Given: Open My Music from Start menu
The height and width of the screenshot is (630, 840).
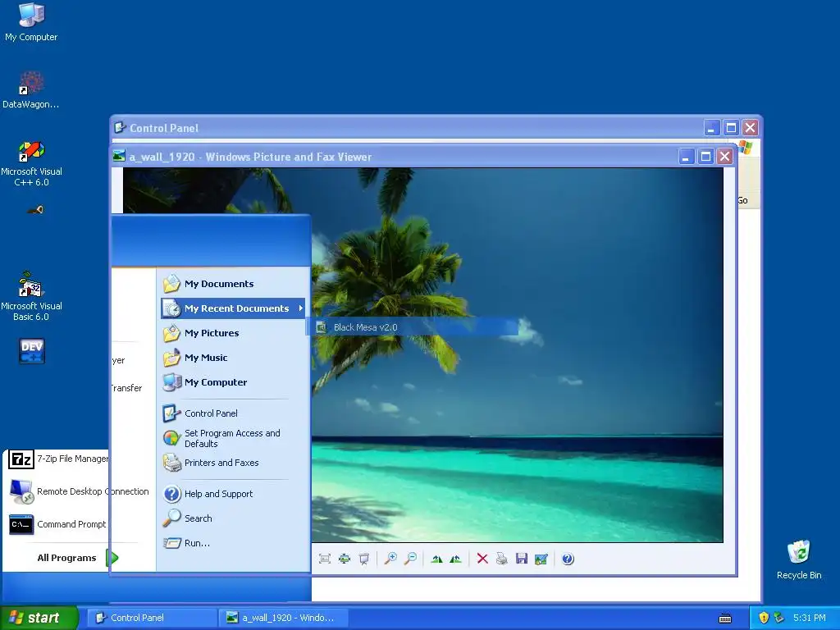Looking at the screenshot, I should pyautogui.click(x=233, y=358).
